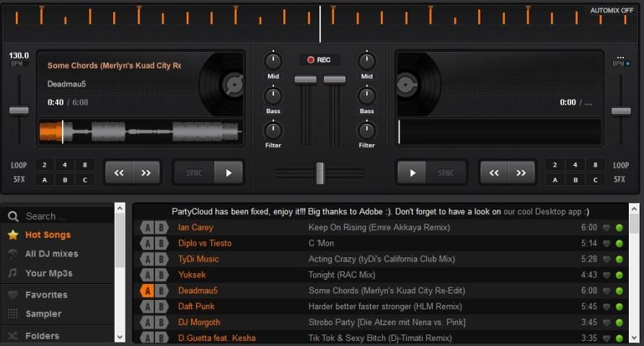The image size is (644, 346).
Task: Load Yuksek track to deck B
Action: (x=163, y=275)
